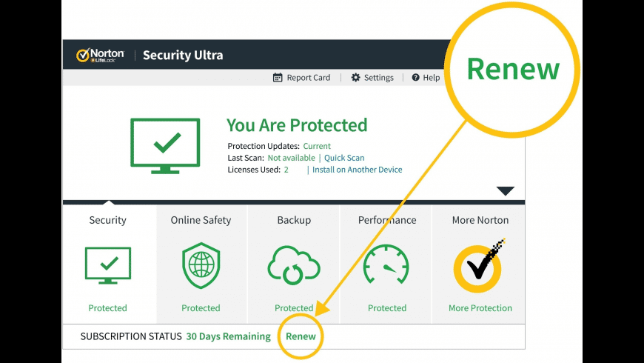This screenshot has height=363, width=644.
Task: Click the Current protection updates value
Action: (x=317, y=146)
